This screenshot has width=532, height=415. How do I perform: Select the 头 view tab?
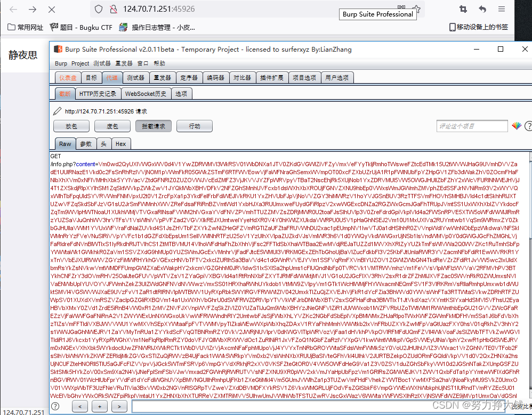pyautogui.click(x=103, y=144)
